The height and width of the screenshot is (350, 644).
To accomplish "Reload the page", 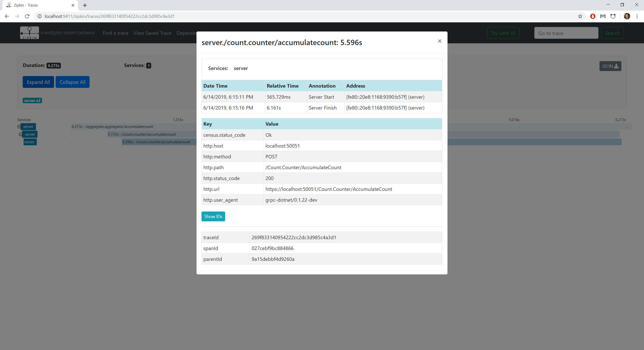I will pos(27,16).
